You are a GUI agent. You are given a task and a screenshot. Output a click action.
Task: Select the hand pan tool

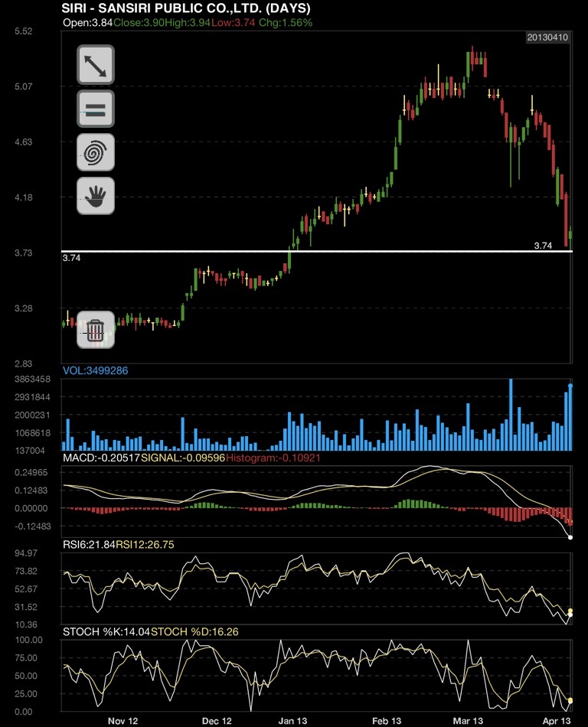click(x=96, y=196)
